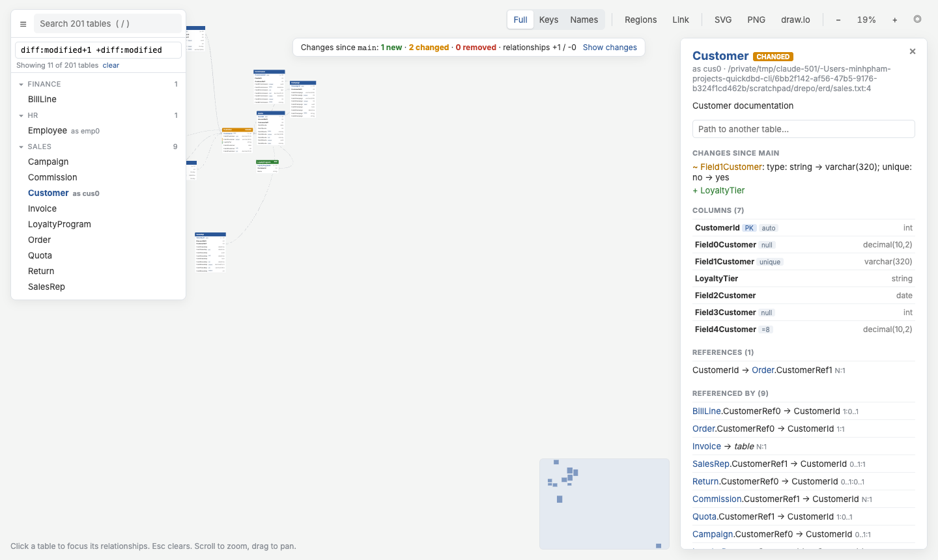Open Quota link in Referenced By list
The width and height of the screenshot is (938, 560).
pos(704,517)
